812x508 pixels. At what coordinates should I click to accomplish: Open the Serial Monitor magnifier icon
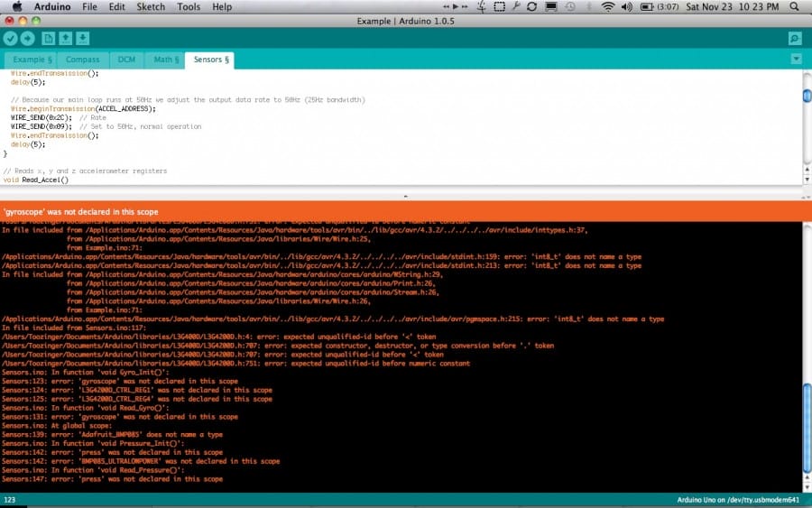point(795,38)
